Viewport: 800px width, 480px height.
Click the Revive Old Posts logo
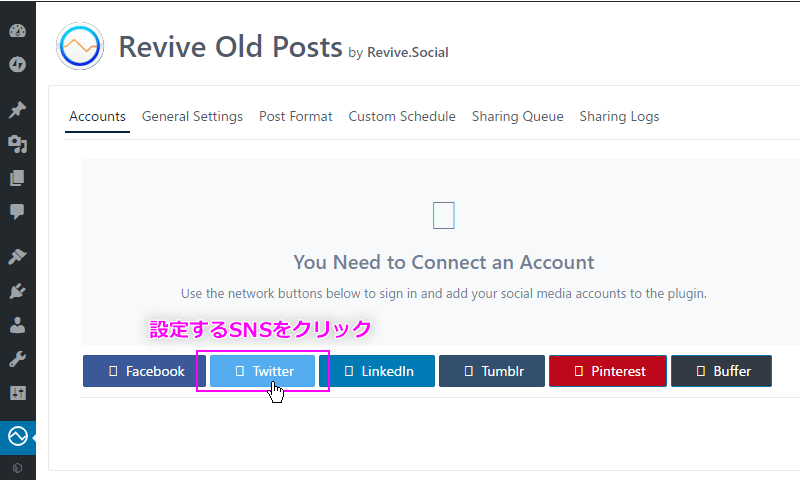80,46
